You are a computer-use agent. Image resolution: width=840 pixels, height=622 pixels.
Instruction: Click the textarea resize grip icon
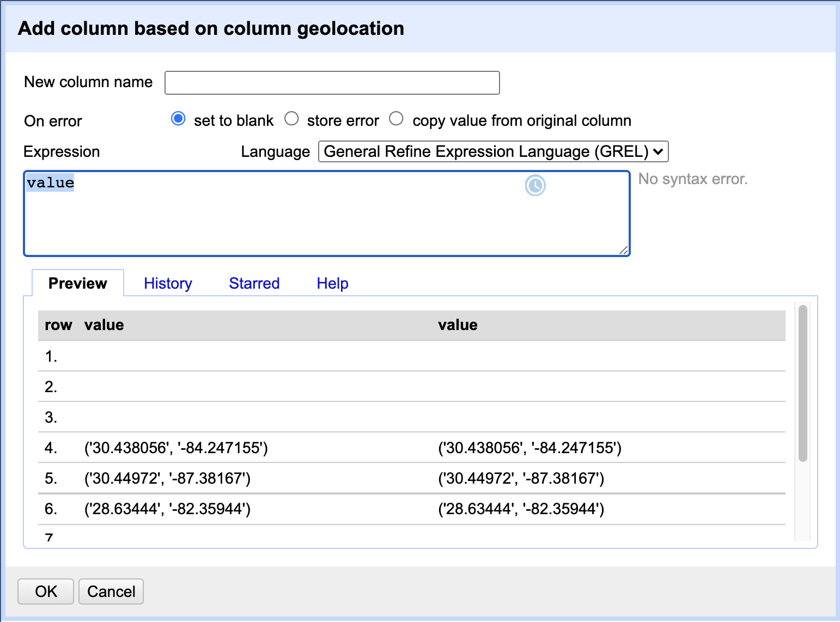[x=624, y=251]
